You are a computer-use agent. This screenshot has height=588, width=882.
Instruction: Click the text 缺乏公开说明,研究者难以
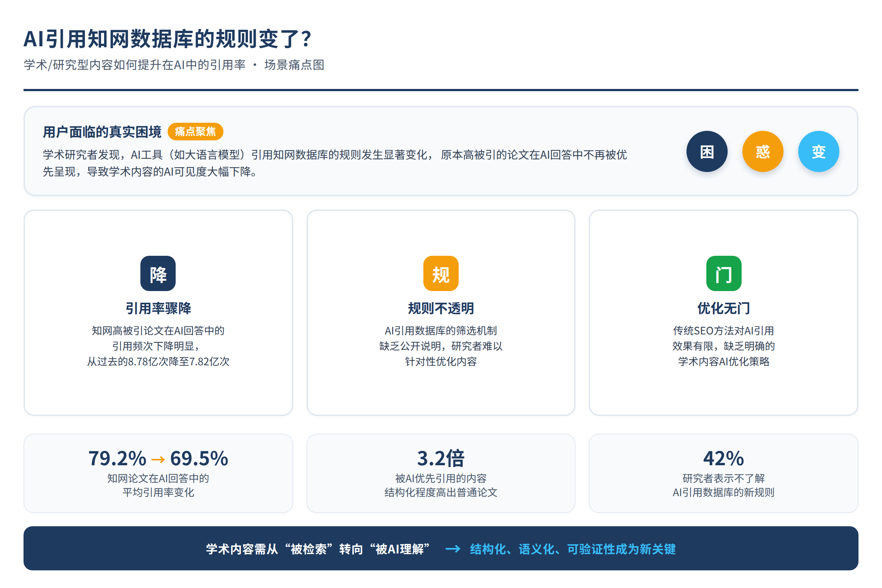[441, 346]
